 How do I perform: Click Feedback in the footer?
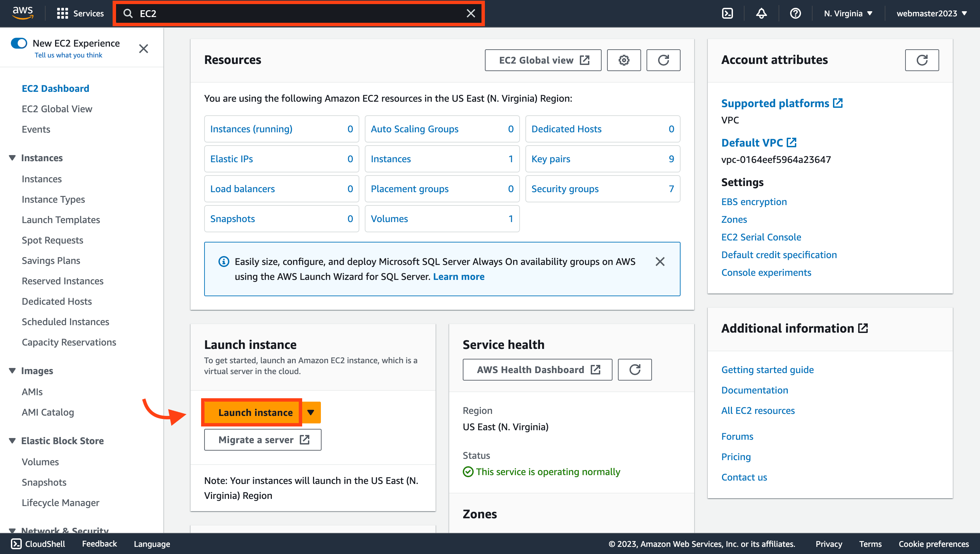[99, 544]
